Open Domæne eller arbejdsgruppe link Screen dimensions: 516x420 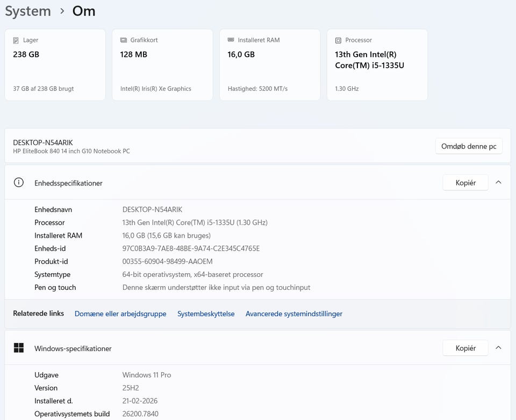(120, 314)
